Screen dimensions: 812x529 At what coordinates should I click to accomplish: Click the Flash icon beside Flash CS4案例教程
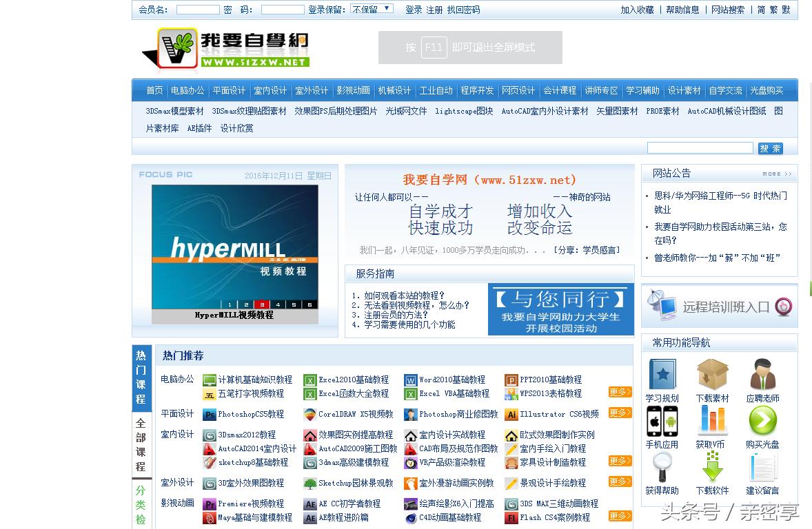click(x=511, y=517)
